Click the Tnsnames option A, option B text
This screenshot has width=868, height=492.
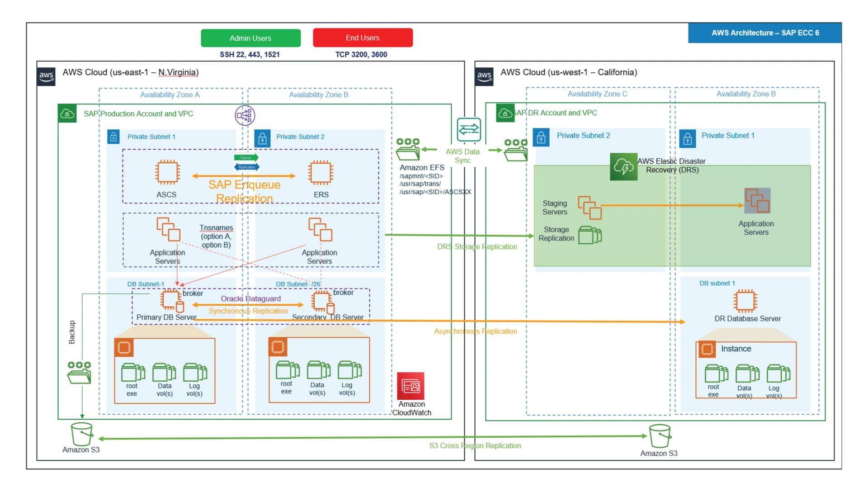(x=216, y=237)
